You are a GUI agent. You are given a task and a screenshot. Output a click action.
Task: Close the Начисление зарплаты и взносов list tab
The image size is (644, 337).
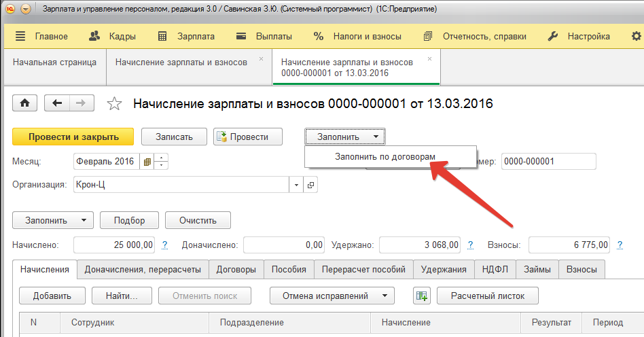pos(261,60)
